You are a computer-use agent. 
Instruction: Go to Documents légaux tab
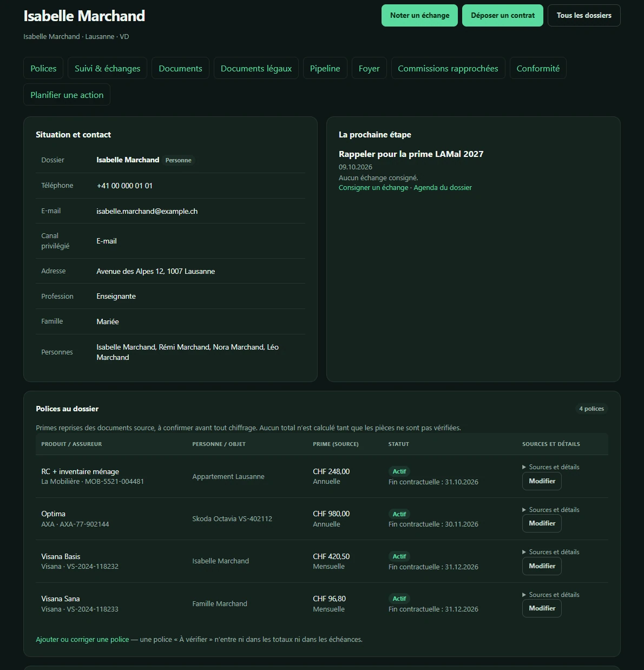pyautogui.click(x=256, y=68)
